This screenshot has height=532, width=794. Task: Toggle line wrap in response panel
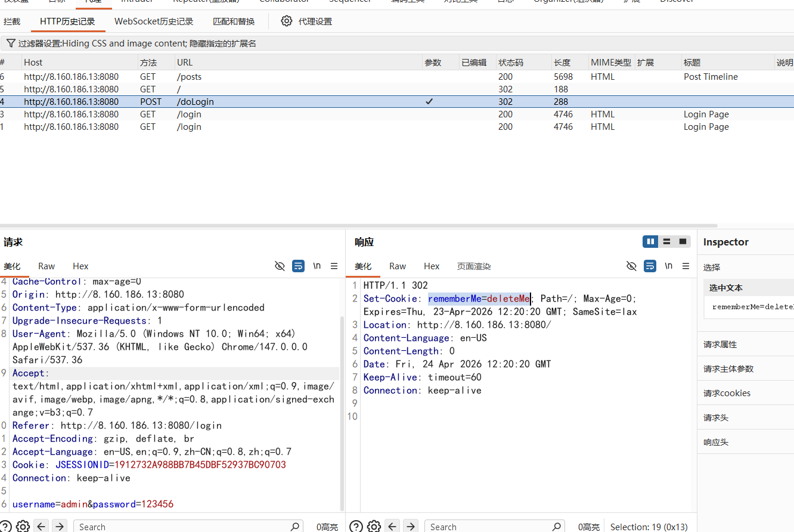click(x=650, y=266)
